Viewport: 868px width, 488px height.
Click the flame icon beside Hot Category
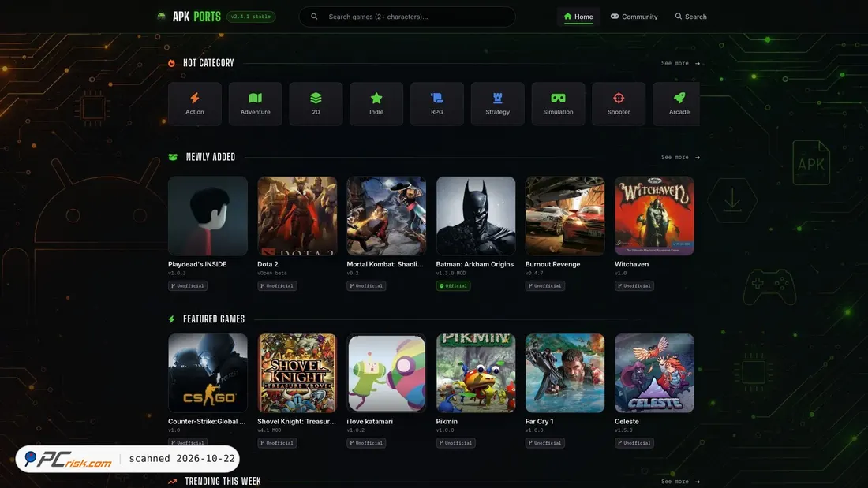171,63
